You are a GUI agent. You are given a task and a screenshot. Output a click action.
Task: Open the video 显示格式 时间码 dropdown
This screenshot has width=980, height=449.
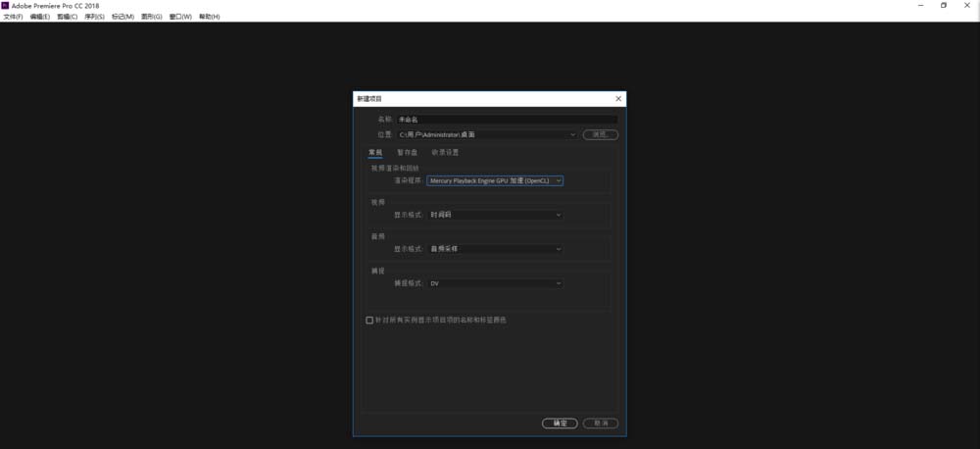click(x=495, y=215)
